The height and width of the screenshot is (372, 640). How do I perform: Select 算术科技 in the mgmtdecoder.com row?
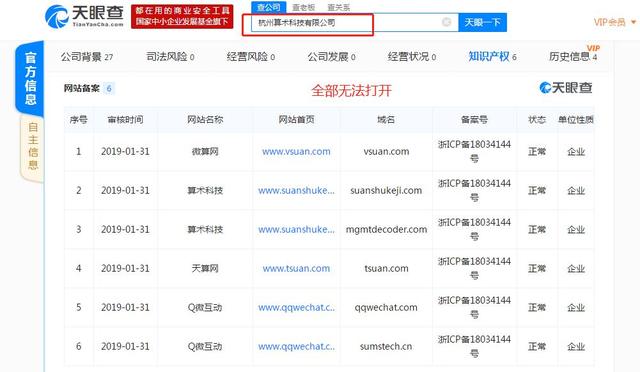tap(205, 229)
